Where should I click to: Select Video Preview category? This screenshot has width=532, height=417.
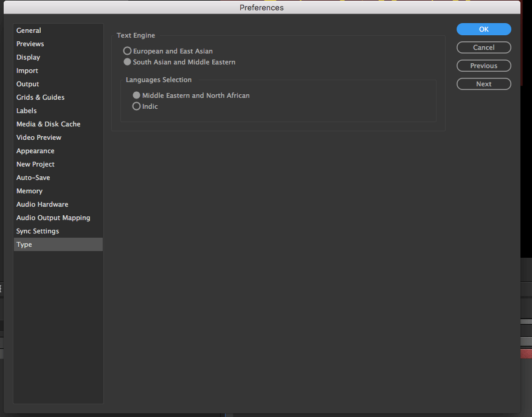58,137
